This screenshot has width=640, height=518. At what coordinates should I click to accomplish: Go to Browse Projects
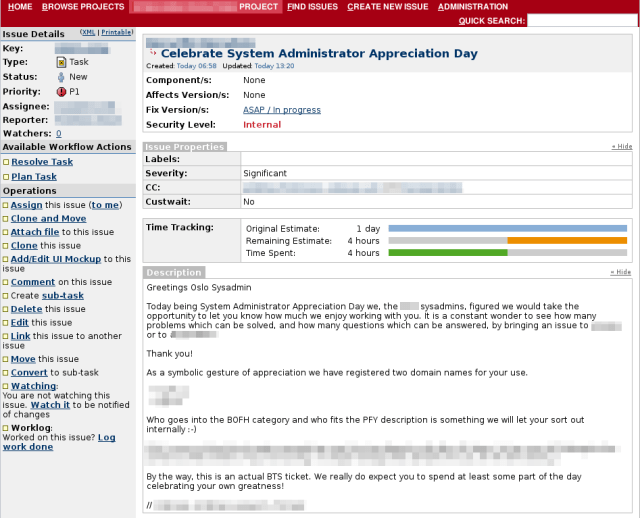83,6
